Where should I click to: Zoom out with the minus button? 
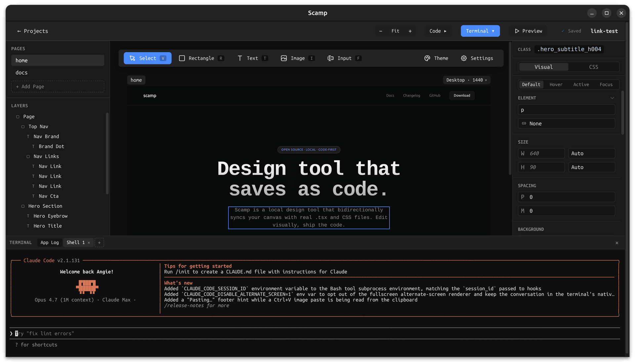click(381, 31)
